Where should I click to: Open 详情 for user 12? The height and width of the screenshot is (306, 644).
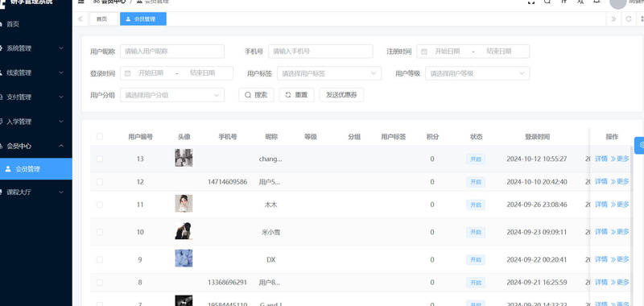(601, 181)
